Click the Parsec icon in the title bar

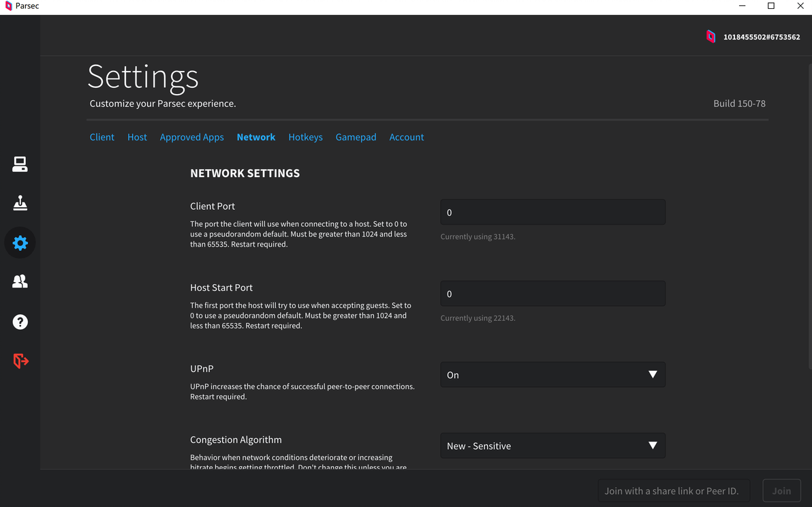click(8, 6)
